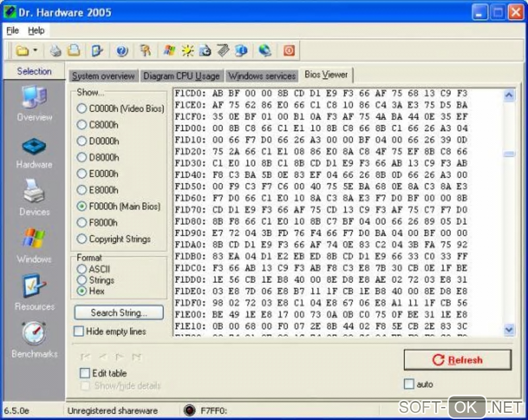The image size is (528, 420).
Task: Select the C8000h radio option
Action: click(x=81, y=125)
